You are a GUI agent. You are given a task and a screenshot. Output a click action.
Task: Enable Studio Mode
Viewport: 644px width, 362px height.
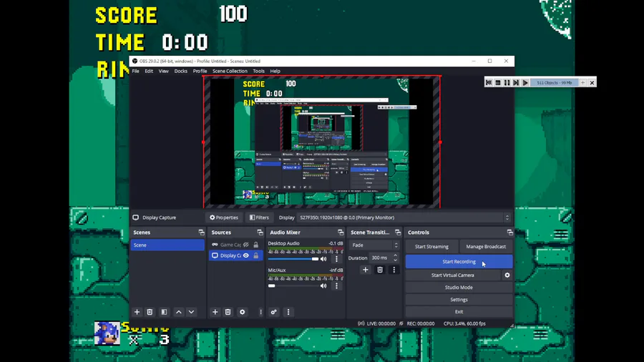(x=459, y=288)
